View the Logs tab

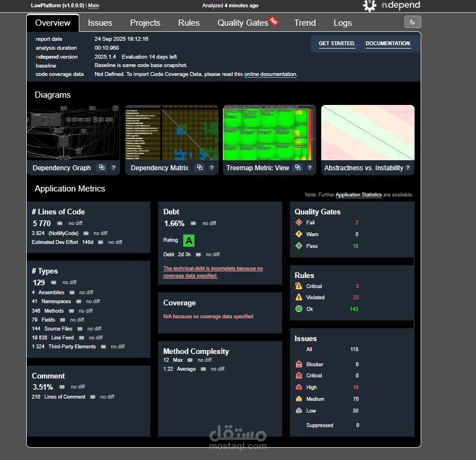342,23
